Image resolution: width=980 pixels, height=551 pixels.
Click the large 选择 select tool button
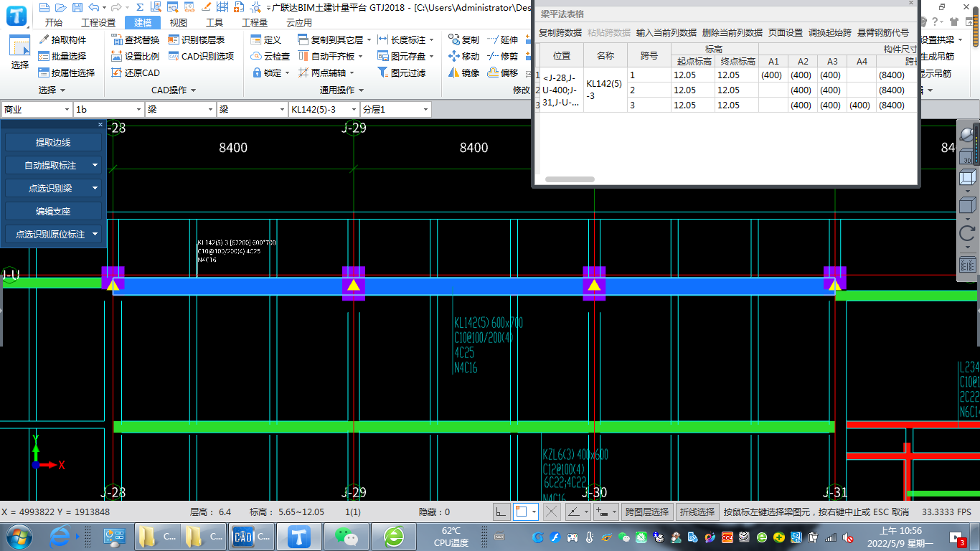tap(19, 52)
